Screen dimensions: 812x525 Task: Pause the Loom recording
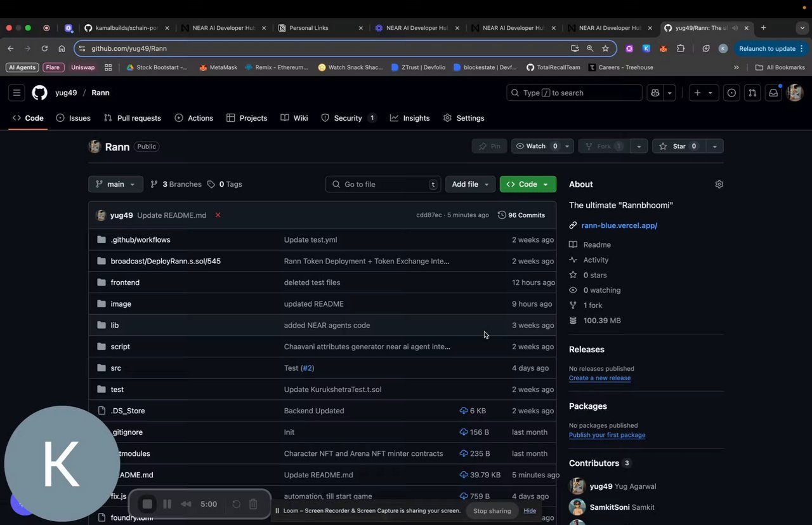[167, 504]
